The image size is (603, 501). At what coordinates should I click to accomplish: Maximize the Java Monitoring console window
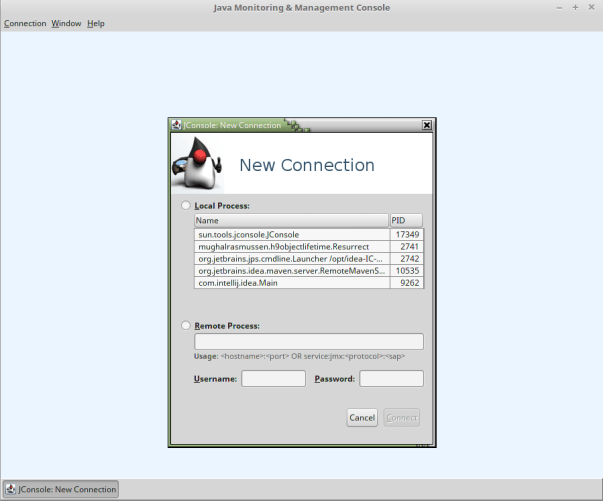576,8
